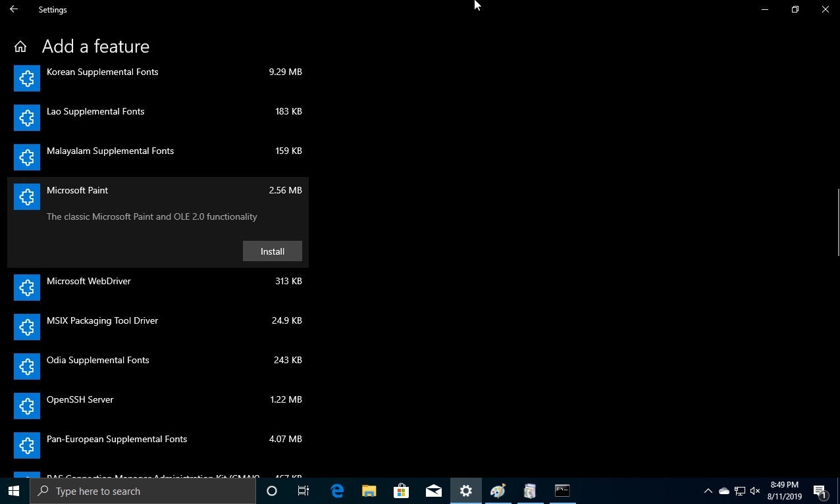Screen dimensions: 840x504
Task: Click the Microsoft Paint title text
Action: [78, 190]
